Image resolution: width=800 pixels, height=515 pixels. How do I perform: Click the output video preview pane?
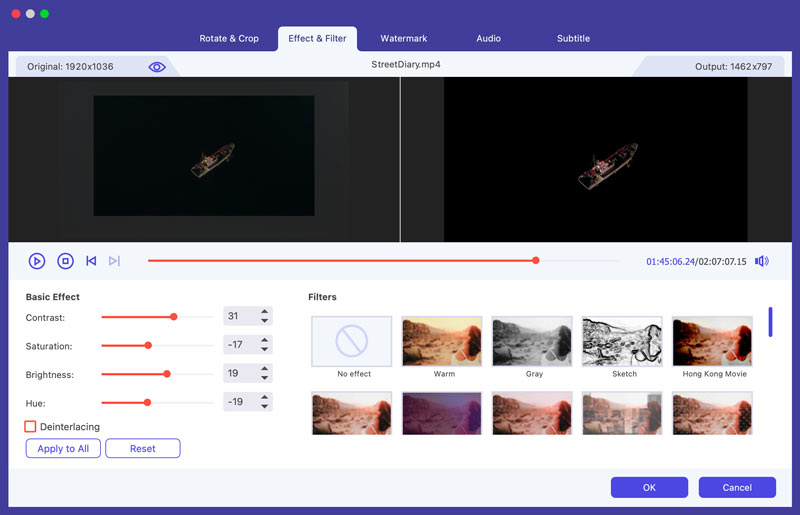click(x=596, y=159)
